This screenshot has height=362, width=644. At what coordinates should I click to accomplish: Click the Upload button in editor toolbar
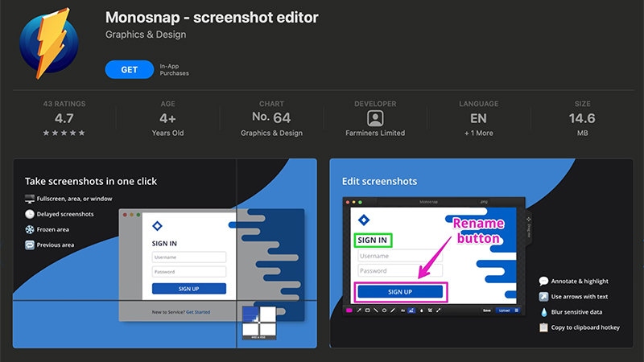click(x=504, y=311)
